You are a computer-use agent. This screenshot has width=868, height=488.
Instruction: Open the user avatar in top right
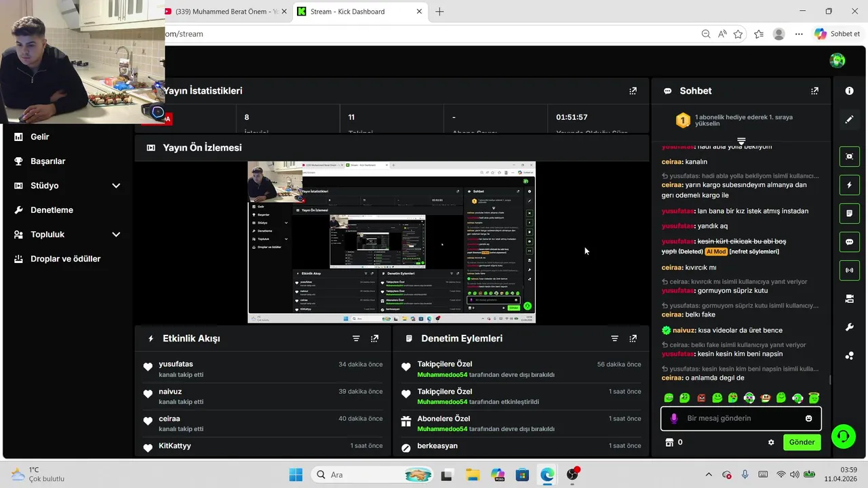(837, 60)
